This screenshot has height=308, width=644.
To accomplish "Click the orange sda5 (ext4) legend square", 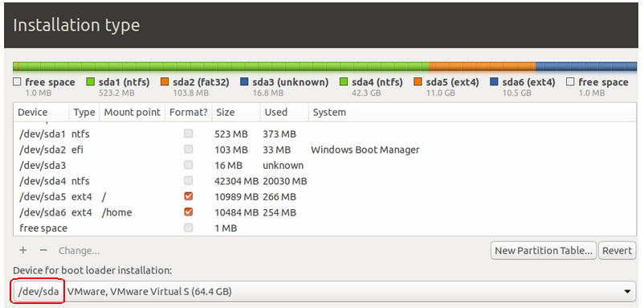I will (418, 82).
